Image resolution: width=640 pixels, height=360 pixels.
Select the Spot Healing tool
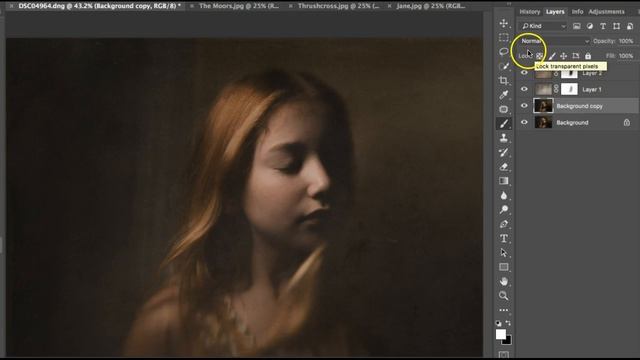504,109
